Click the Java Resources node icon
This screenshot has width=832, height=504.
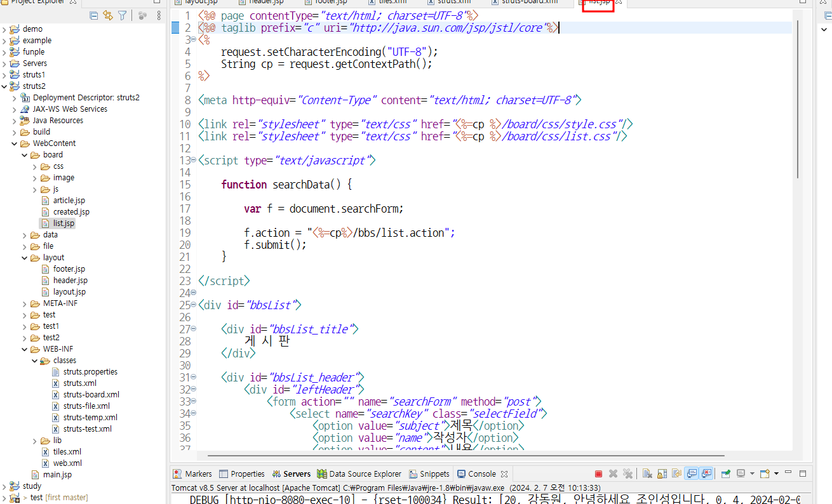25,121
